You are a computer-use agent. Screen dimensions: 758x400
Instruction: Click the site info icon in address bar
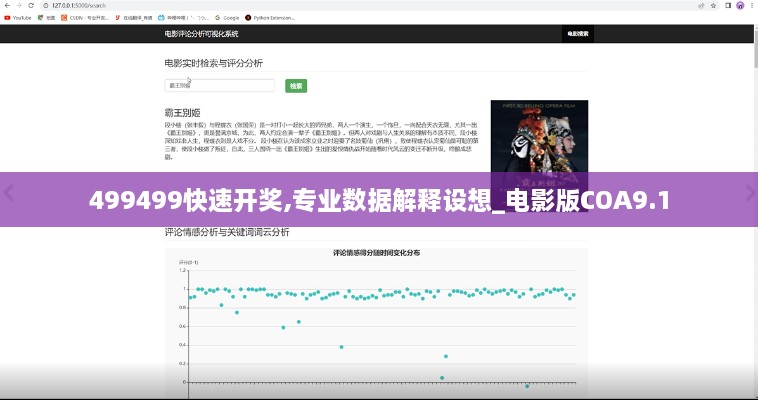46,5
